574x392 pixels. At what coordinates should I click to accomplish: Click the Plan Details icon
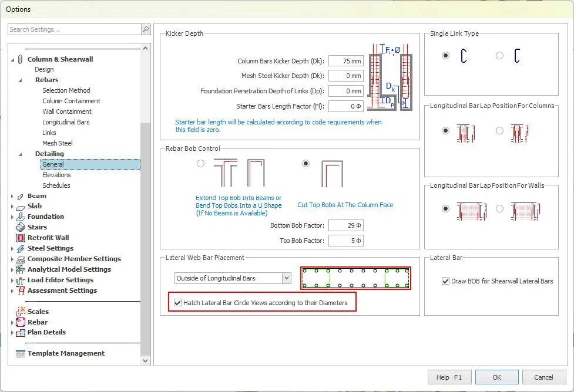(21, 332)
